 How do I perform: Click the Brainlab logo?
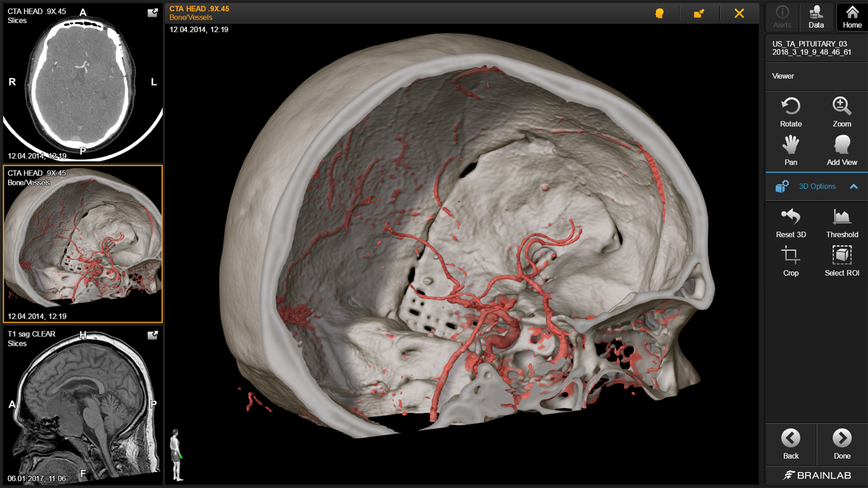817,475
